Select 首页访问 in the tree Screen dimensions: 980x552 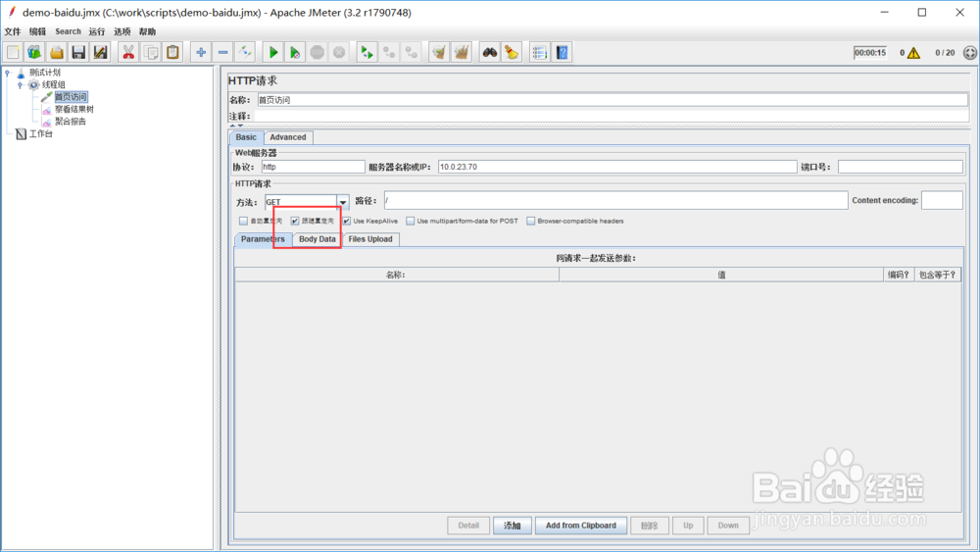[x=71, y=97]
